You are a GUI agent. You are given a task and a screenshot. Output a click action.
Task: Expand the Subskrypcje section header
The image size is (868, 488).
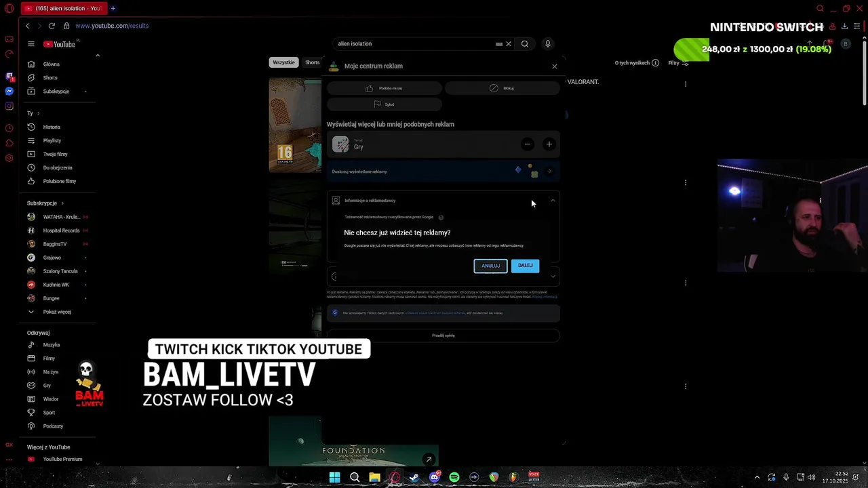pyautogui.click(x=45, y=203)
